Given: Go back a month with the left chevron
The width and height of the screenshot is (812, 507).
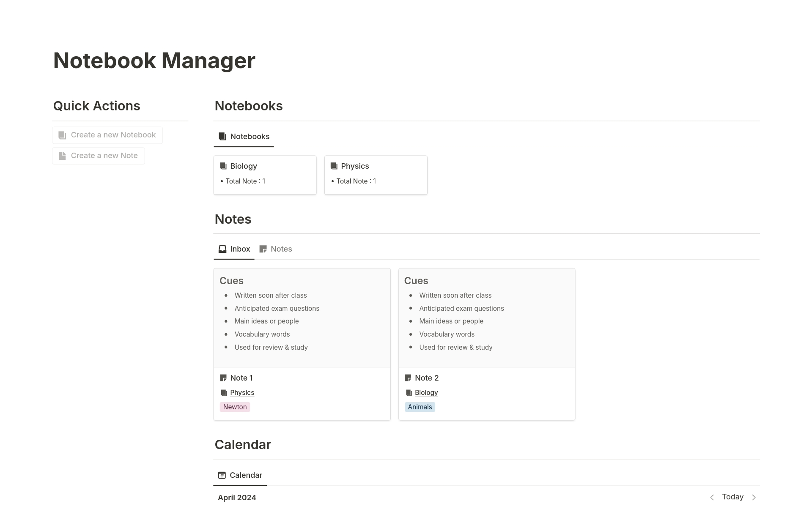Looking at the screenshot, I should click(712, 497).
